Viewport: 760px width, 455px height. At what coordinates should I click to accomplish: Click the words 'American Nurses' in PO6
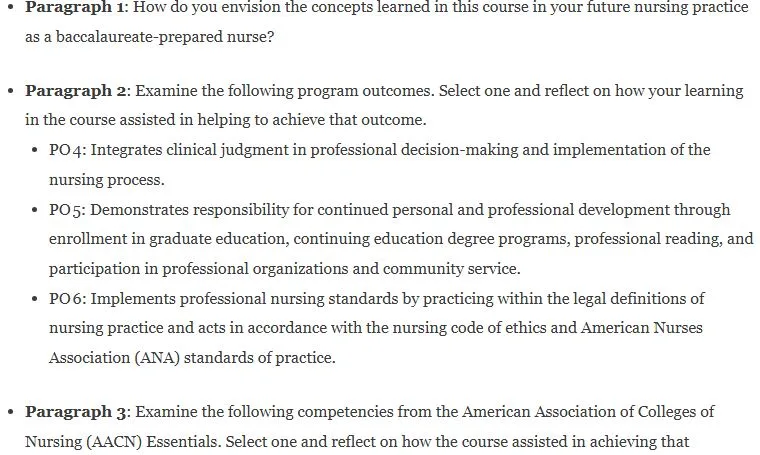[x=642, y=328]
